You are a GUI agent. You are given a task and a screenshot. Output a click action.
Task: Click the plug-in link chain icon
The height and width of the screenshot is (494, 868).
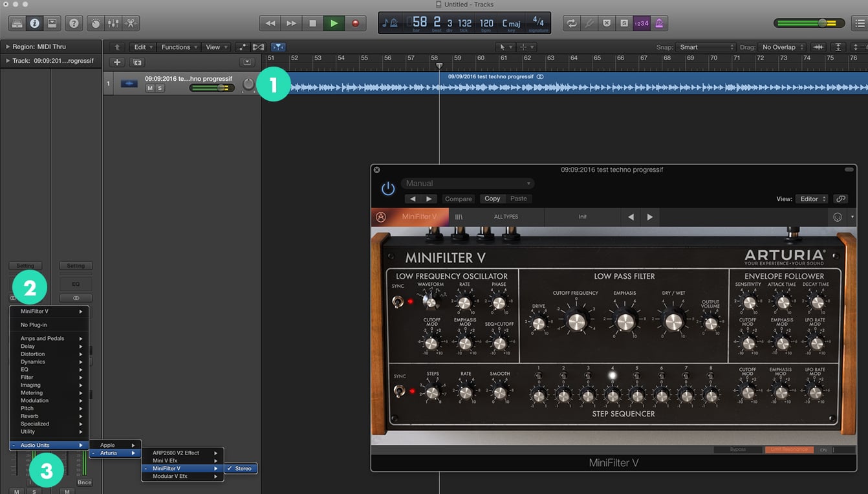coord(840,199)
